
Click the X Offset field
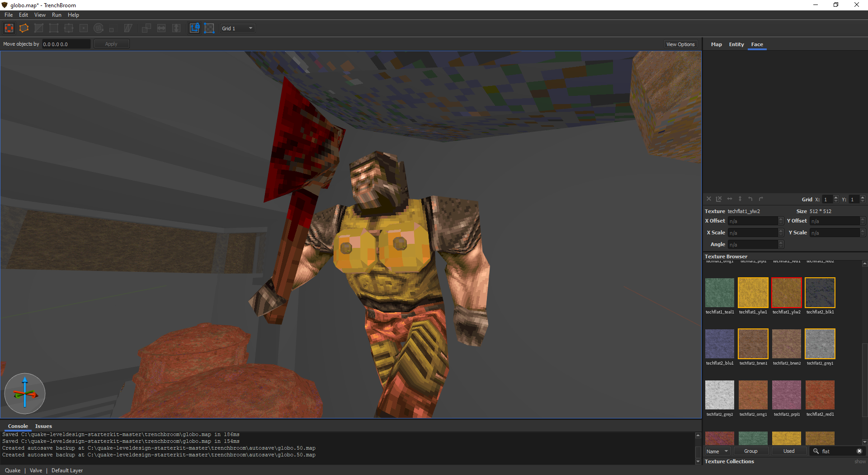point(756,221)
